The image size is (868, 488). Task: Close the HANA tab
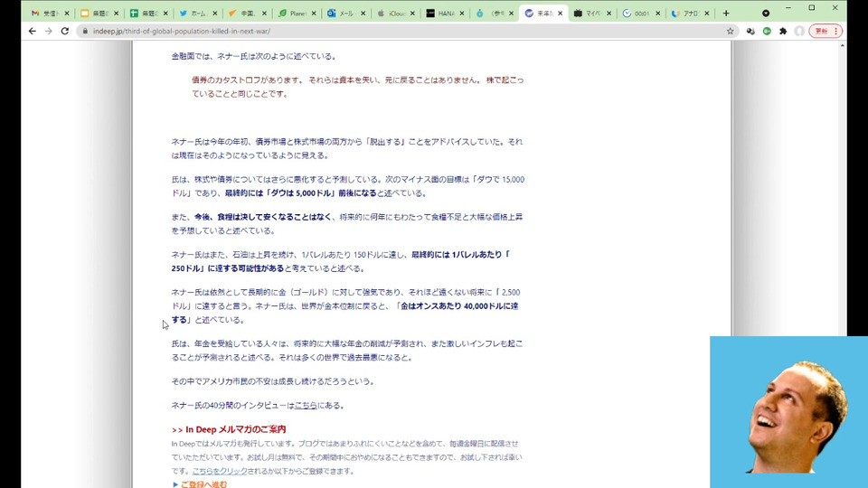(462, 14)
